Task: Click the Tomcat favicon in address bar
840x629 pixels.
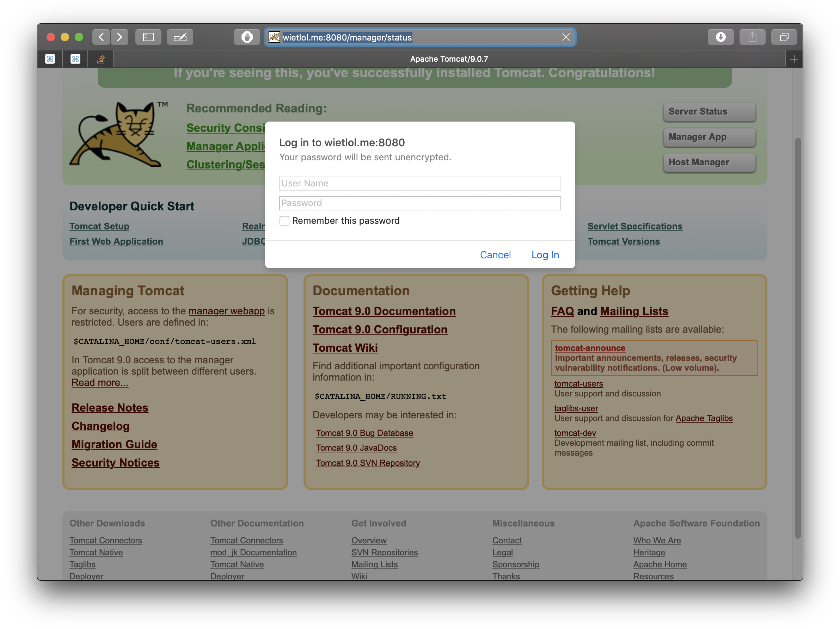Action: point(274,37)
